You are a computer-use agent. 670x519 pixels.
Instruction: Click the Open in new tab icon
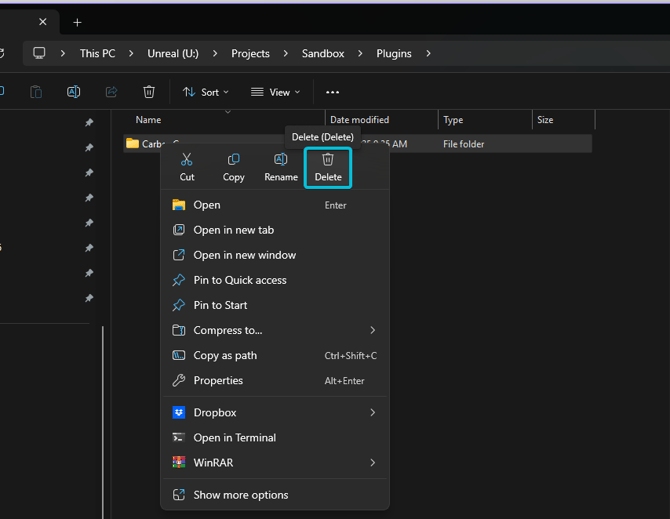[179, 230]
